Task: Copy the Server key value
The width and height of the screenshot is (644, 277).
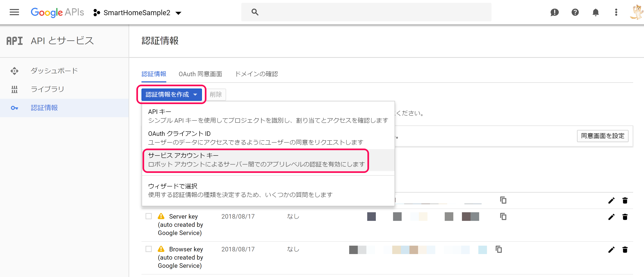Action: pyautogui.click(x=503, y=217)
